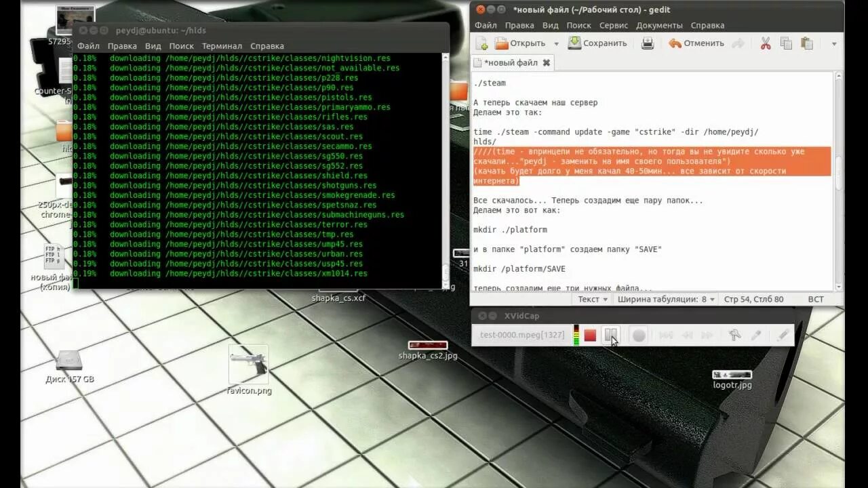Click the terminal line ending nightvision.res
Screen dimensions: 868x488
pos(232,58)
